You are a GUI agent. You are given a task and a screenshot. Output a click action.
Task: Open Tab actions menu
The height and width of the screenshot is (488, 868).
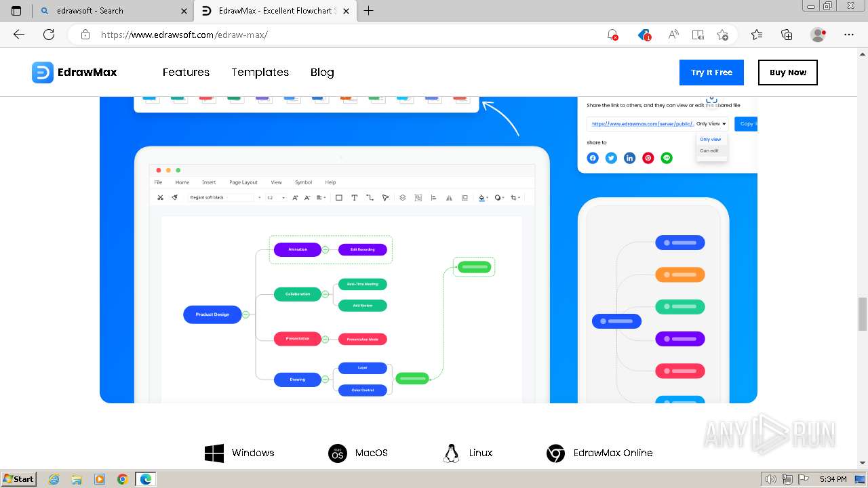(16, 11)
